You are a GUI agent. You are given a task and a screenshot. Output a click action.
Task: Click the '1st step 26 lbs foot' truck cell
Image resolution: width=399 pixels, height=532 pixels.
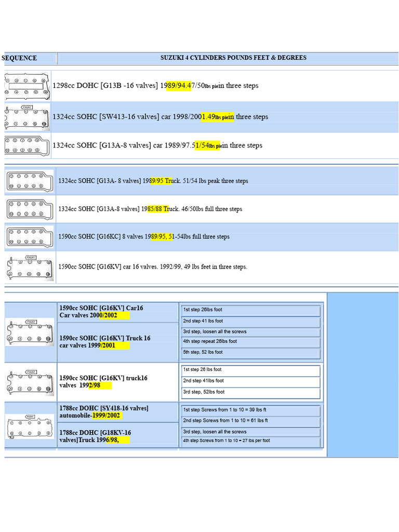pos(251,370)
